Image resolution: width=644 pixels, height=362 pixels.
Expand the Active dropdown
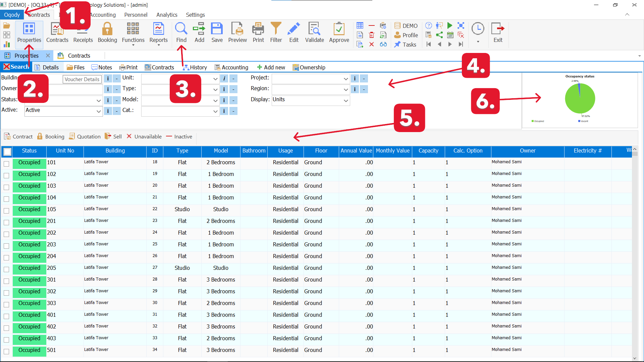coord(99,111)
